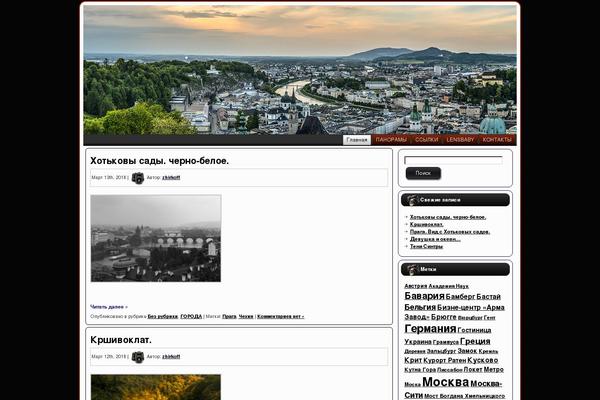
Task: Open recent post Хотьковы сады in sidebar
Action: (448, 217)
